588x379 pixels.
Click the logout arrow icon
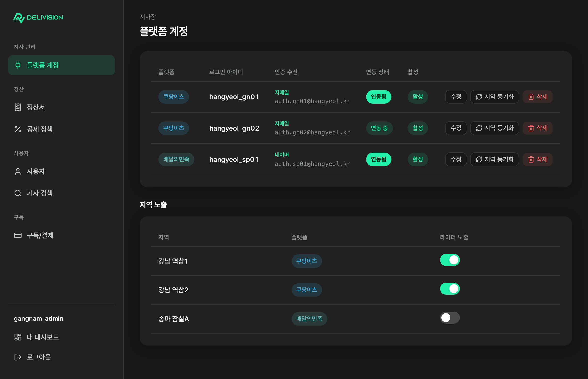pos(18,357)
